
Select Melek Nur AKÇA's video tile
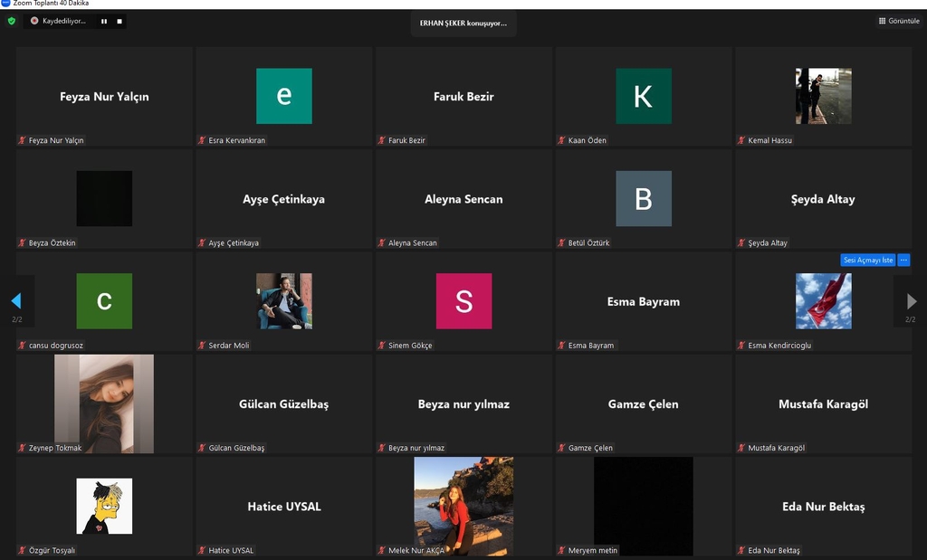[463, 505]
